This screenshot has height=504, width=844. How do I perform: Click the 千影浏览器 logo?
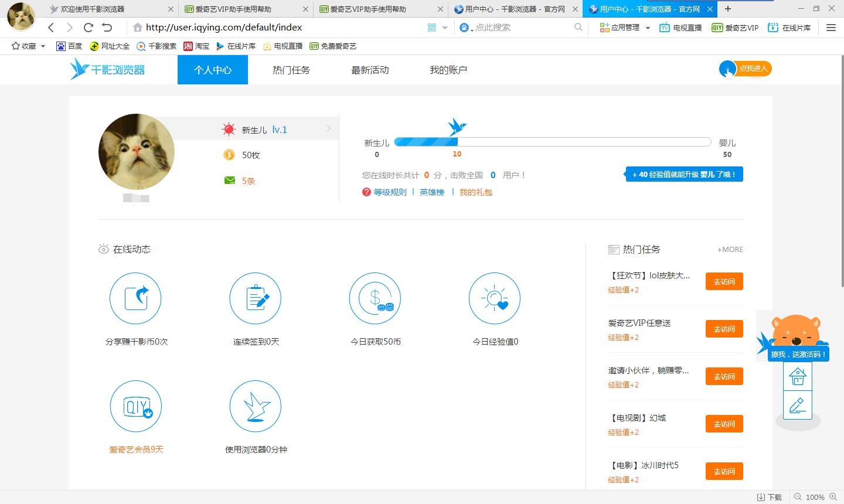107,69
